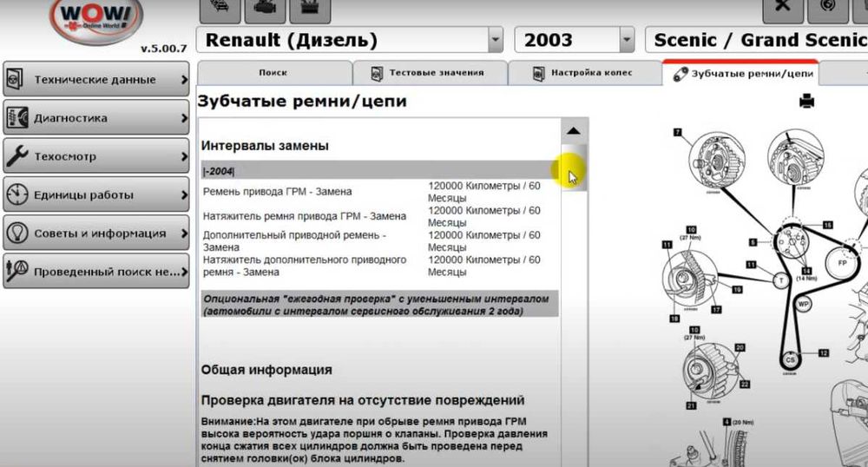
Task: Switch to the Поиск tab
Action: coord(274,73)
